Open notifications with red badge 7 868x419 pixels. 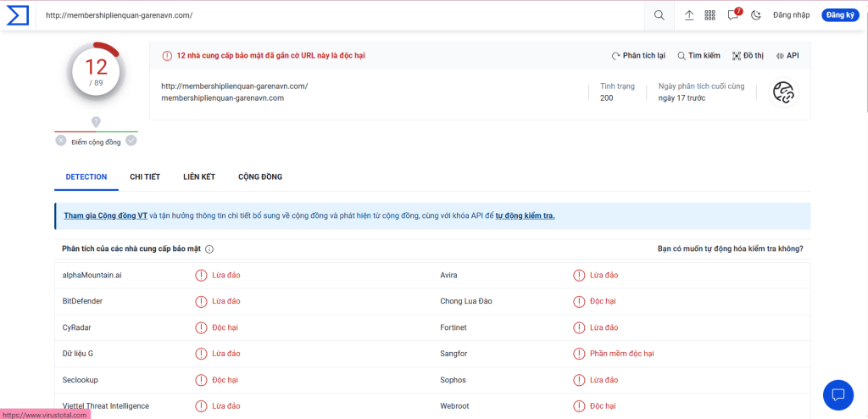point(734,14)
